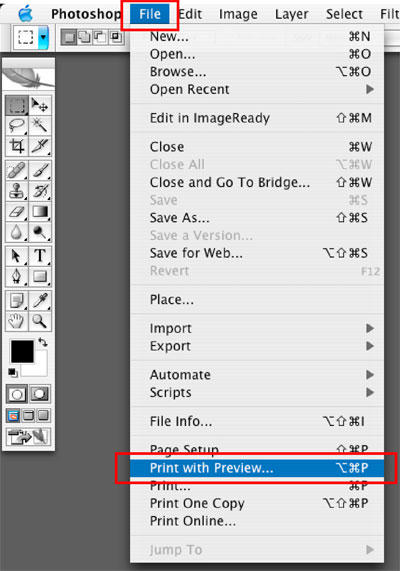Pick the Type tool
Image resolution: width=400 pixels, height=571 pixels.
pyautogui.click(x=40, y=256)
